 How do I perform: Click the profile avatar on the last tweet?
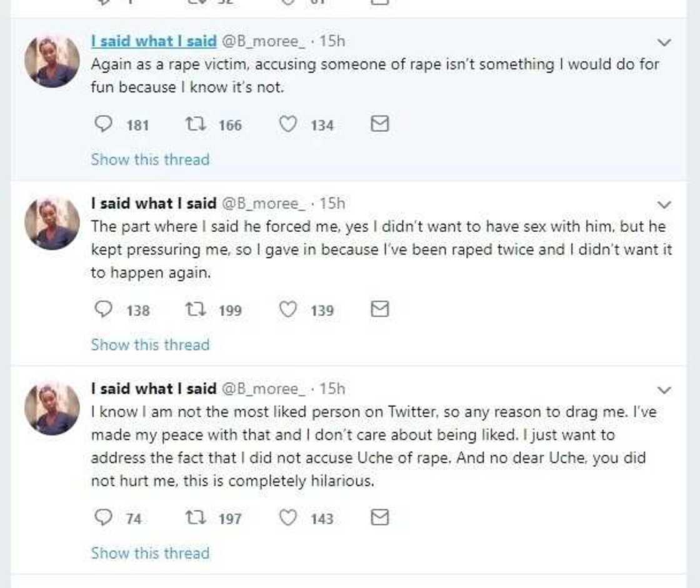click(x=52, y=409)
